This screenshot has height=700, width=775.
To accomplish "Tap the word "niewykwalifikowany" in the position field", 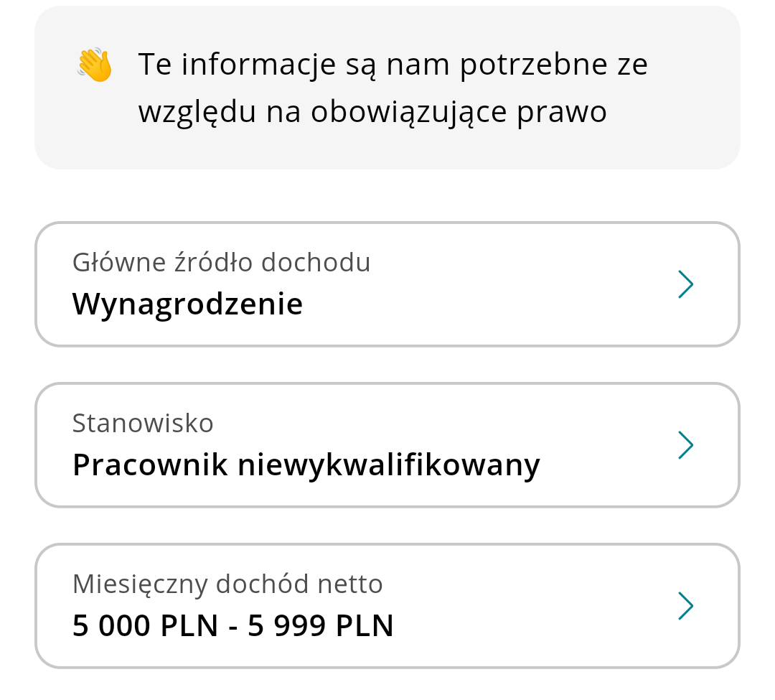I will click(388, 465).
